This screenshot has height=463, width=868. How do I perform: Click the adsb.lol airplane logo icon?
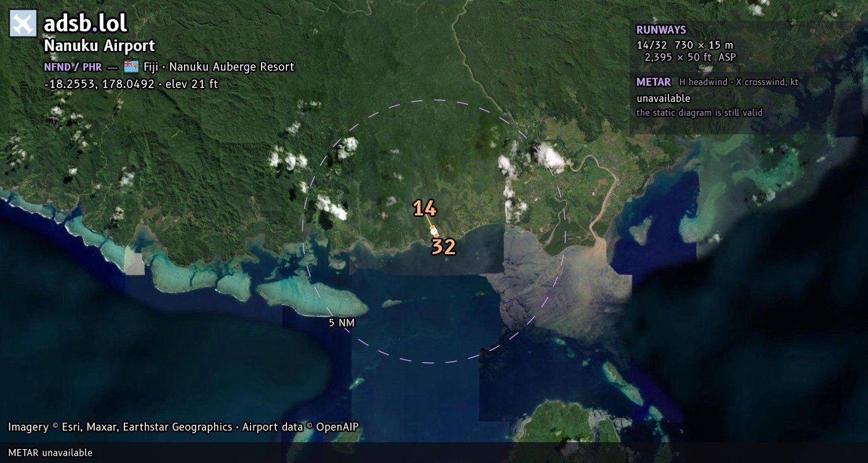[23, 24]
